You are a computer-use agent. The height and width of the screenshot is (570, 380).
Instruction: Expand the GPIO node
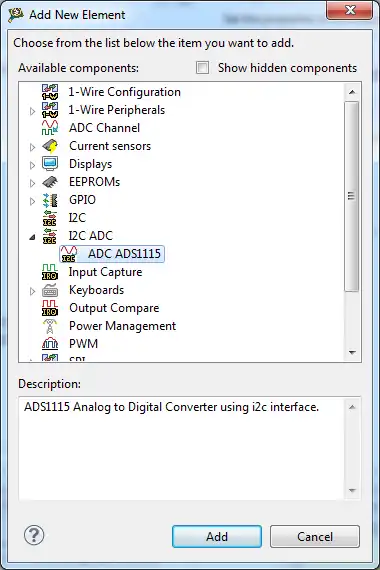(x=32, y=201)
